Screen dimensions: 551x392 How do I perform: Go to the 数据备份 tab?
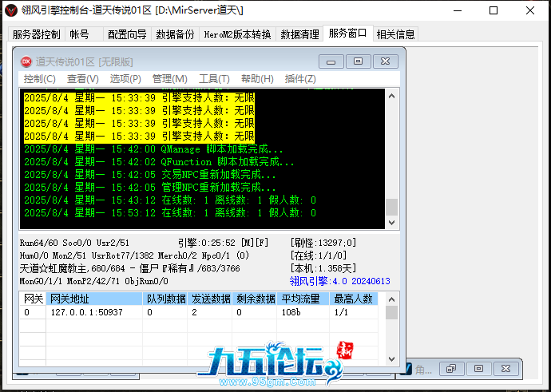coord(175,34)
